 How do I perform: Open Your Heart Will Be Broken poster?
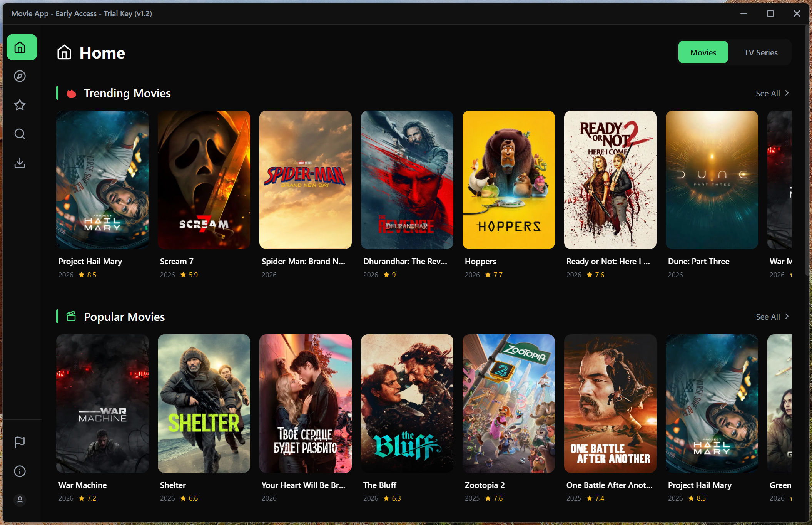pyautogui.click(x=306, y=404)
